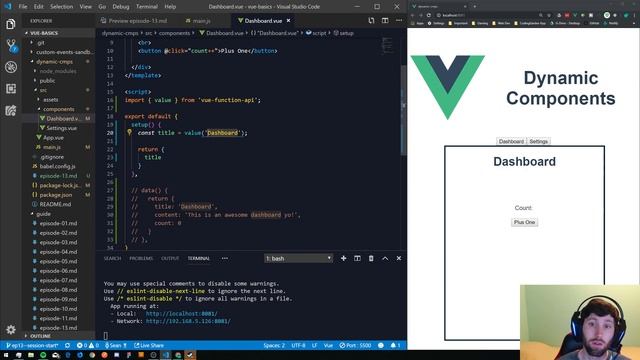640x360 pixels.
Task: Open App.vue in the explorer
Action: pyautogui.click(x=53, y=138)
